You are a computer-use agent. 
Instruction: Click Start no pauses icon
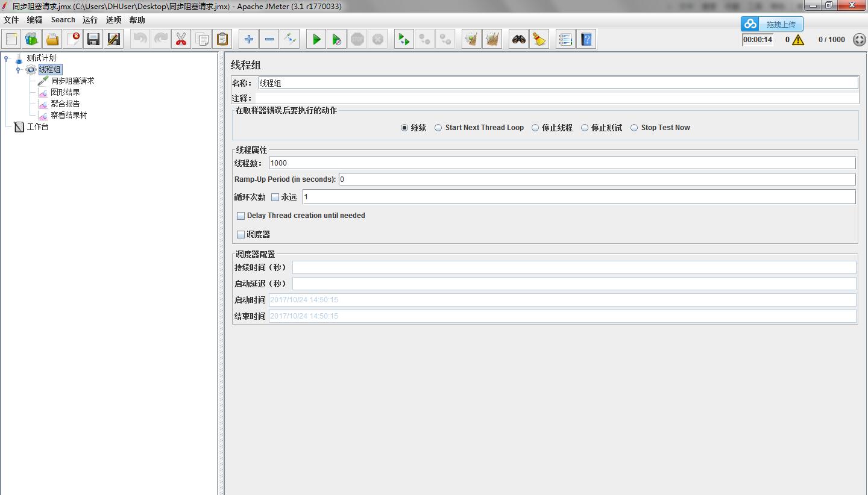[337, 39]
